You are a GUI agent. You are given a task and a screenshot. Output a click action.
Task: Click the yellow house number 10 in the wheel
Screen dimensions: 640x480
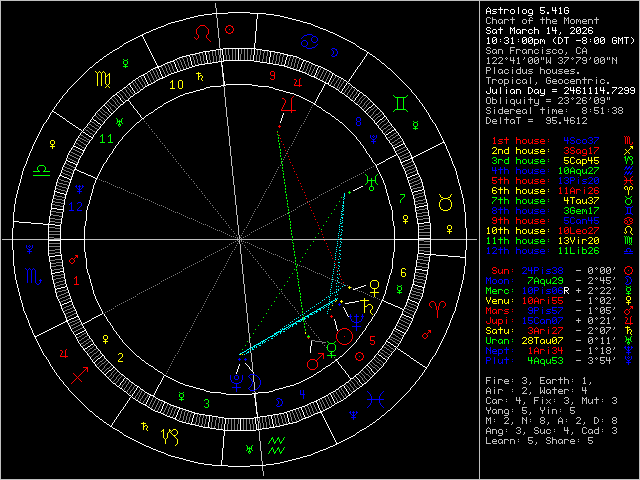(x=176, y=85)
